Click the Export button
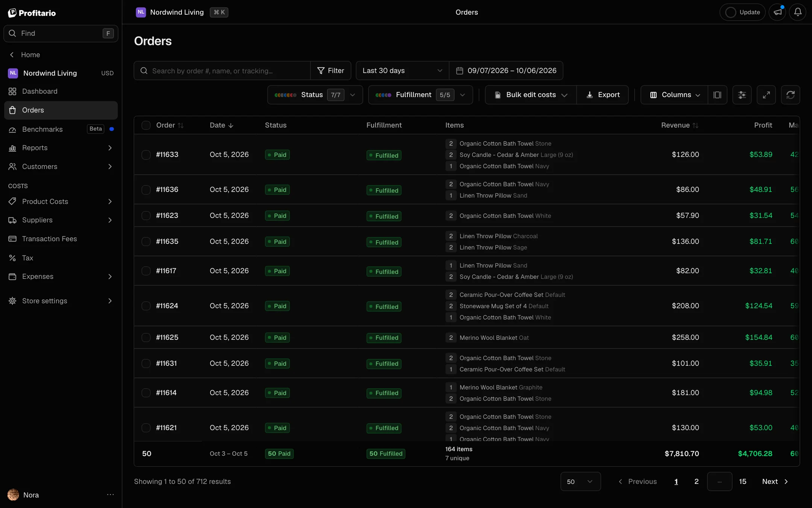Viewport: 812px width, 508px height. [x=603, y=95]
